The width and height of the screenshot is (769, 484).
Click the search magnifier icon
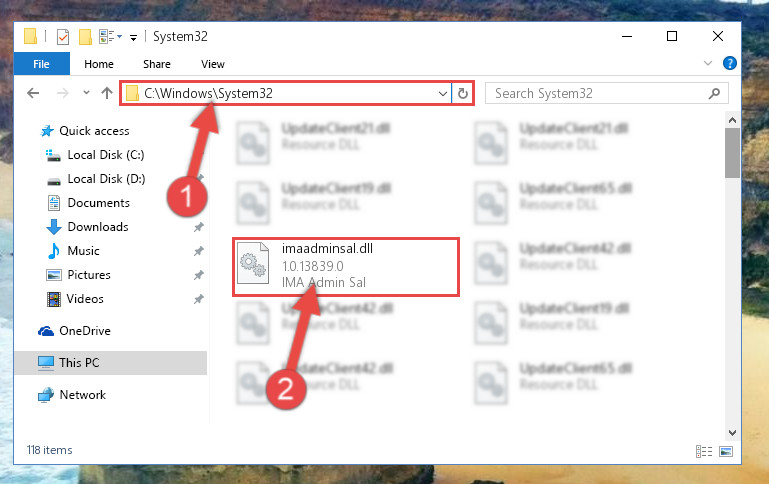[x=714, y=93]
